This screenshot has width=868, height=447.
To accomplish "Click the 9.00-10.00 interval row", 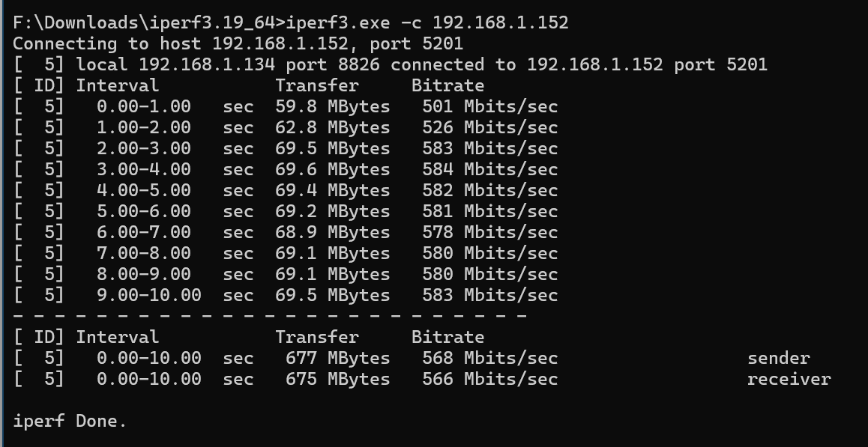I will click(285, 296).
